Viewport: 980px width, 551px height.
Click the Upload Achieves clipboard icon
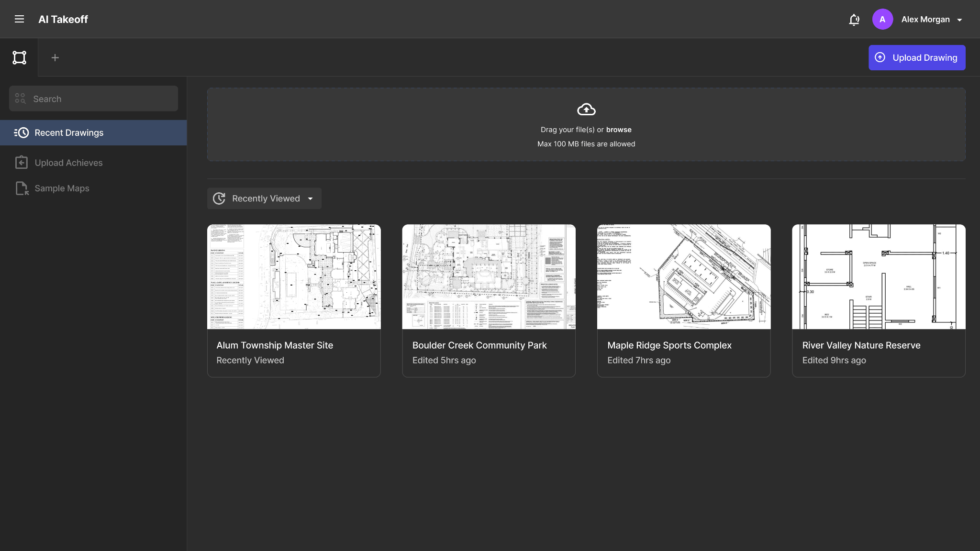tap(22, 163)
